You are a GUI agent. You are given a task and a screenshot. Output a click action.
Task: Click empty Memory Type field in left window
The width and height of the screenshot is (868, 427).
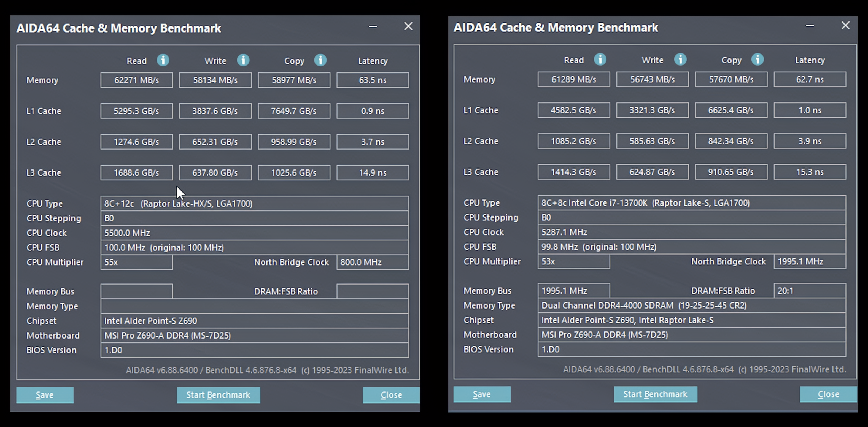pyautogui.click(x=255, y=306)
